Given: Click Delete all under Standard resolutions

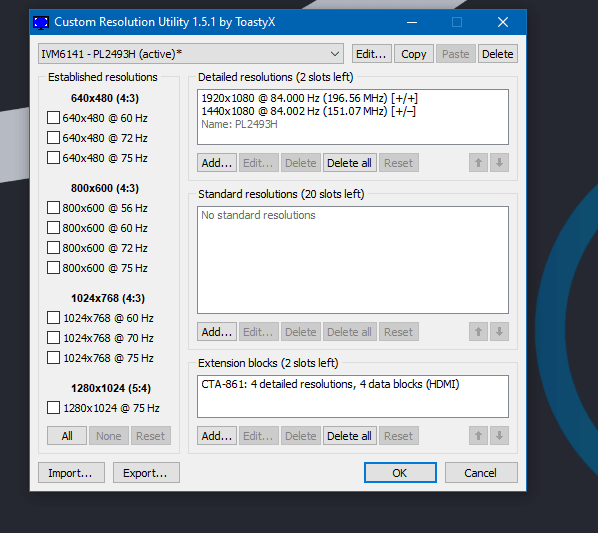Looking at the screenshot, I should click(x=350, y=332).
